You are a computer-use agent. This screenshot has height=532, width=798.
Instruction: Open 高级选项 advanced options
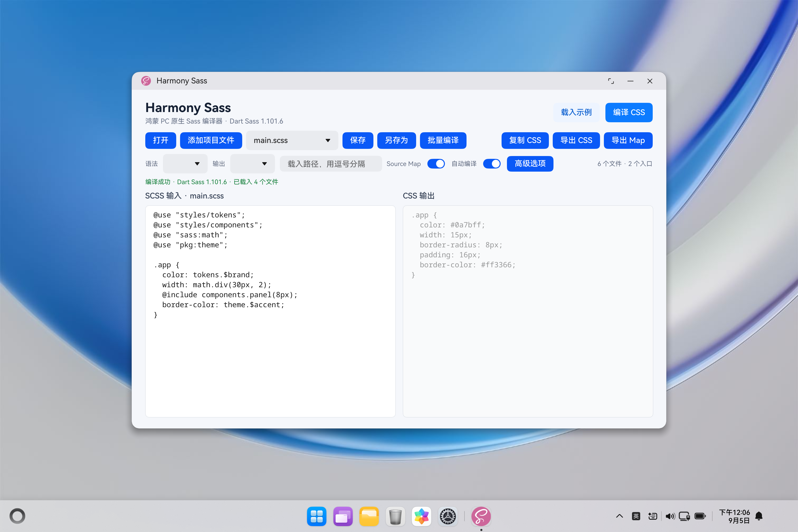tap(530, 164)
